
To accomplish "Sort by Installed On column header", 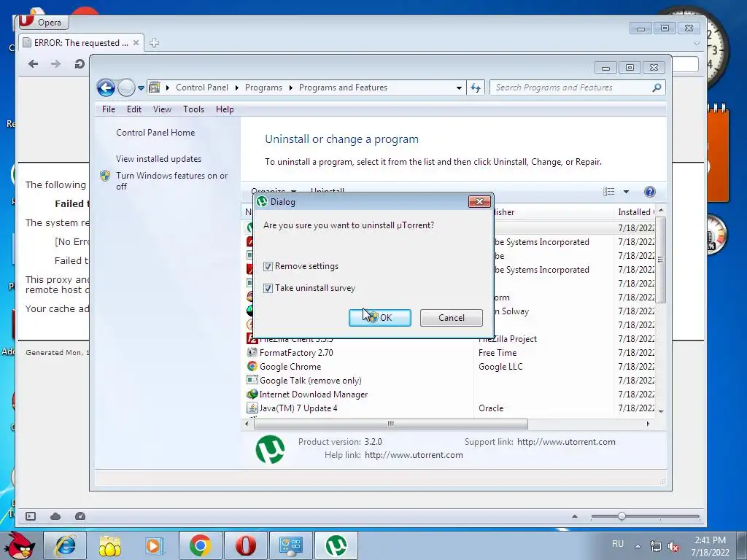I will pyautogui.click(x=636, y=212).
